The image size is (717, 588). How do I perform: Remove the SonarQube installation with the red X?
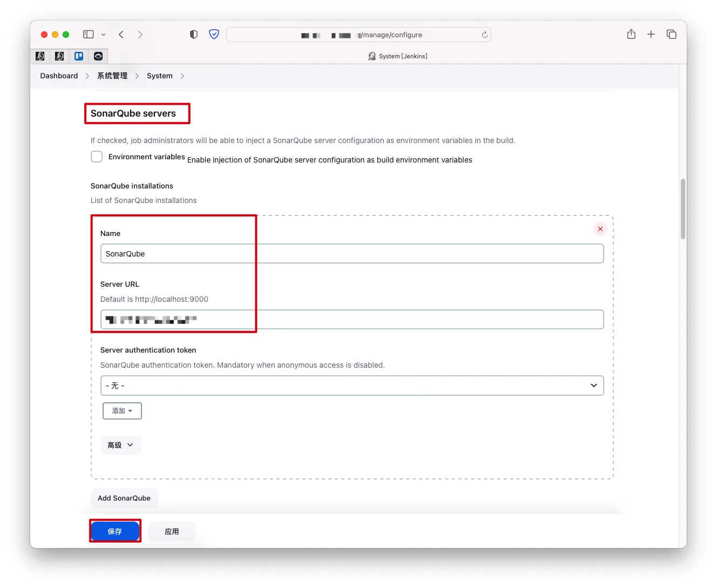600,229
